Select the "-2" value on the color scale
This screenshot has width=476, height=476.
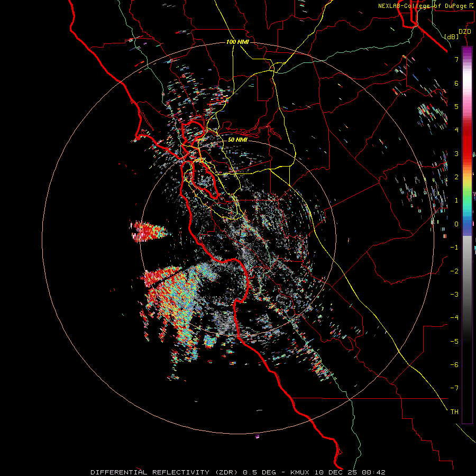454,271
